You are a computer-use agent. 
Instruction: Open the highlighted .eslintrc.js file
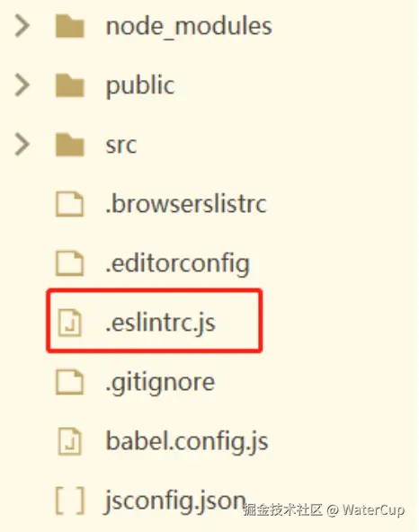tap(161, 324)
